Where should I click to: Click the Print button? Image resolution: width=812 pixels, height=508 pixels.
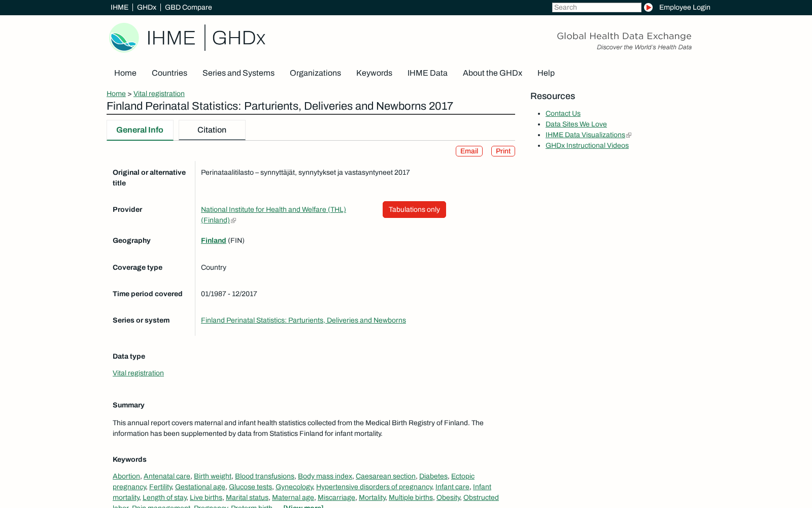(x=503, y=151)
